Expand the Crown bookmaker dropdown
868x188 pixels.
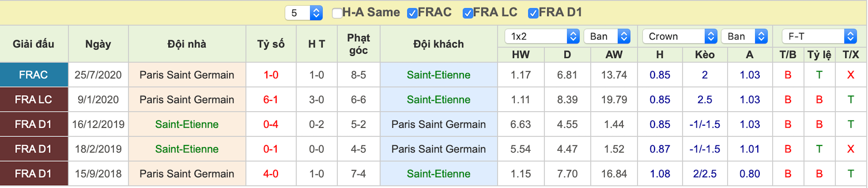point(680,36)
